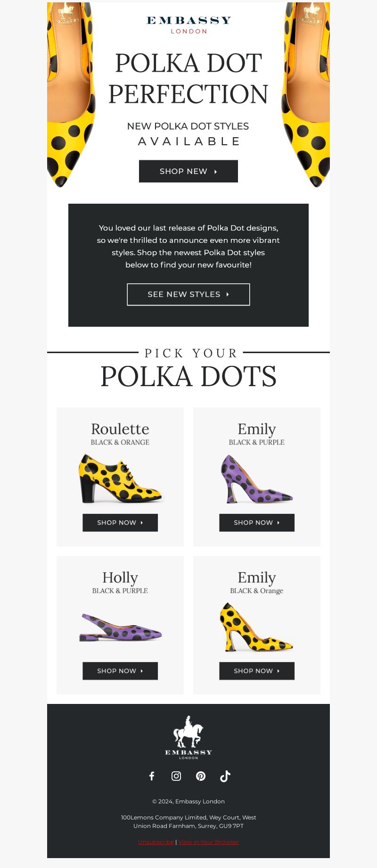Click the Holly purple slingback image
377x868 pixels.
pyautogui.click(x=120, y=627)
